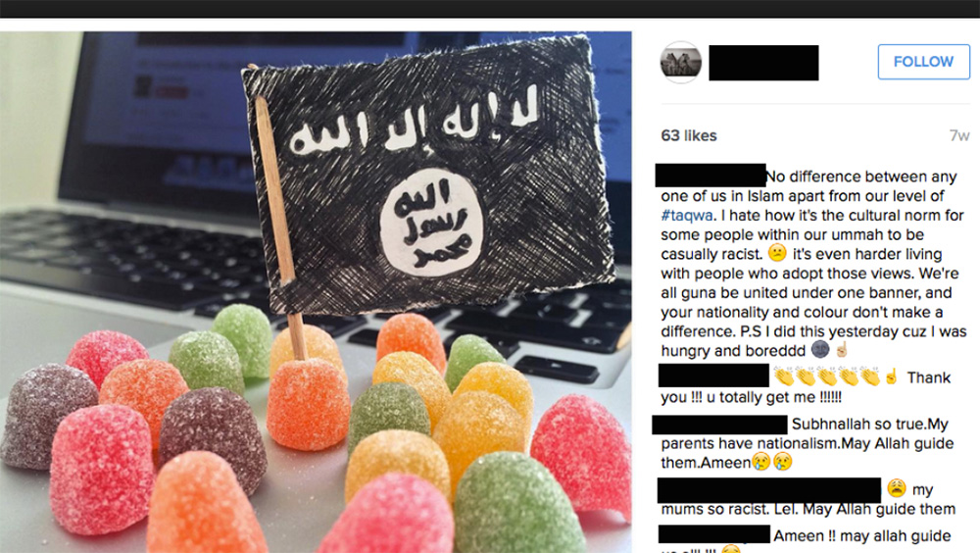Click the confused face emoji after 'casually racist.'

tap(777, 253)
